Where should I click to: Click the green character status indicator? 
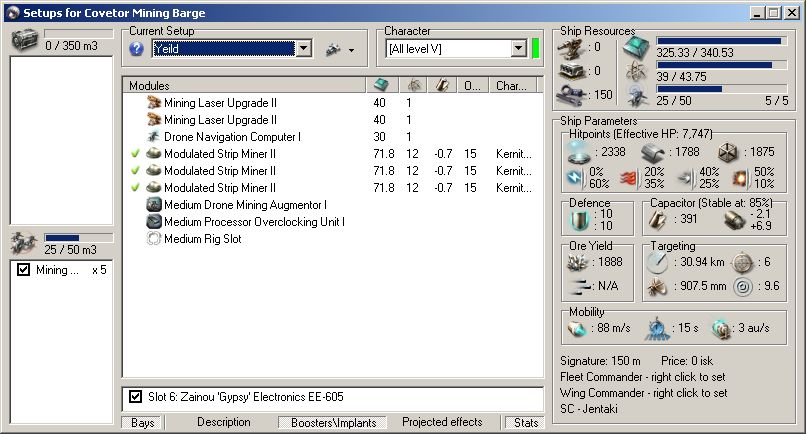coord(535,49)
